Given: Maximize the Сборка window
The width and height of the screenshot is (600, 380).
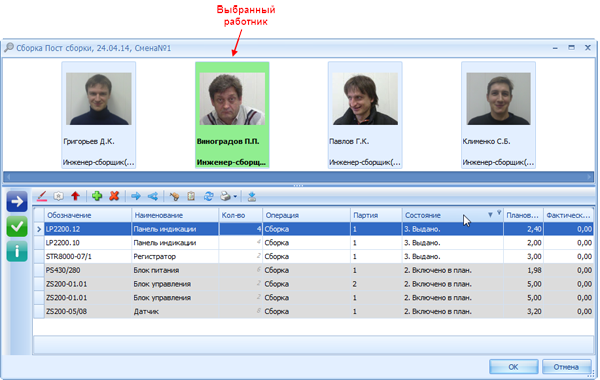Looking at the screenshot, I should point(571,47).
